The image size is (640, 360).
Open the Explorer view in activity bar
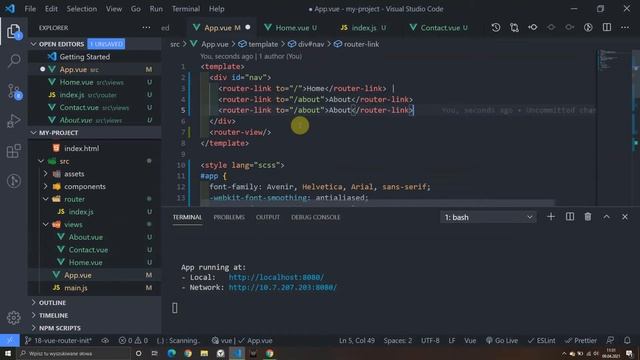point(14,32)
